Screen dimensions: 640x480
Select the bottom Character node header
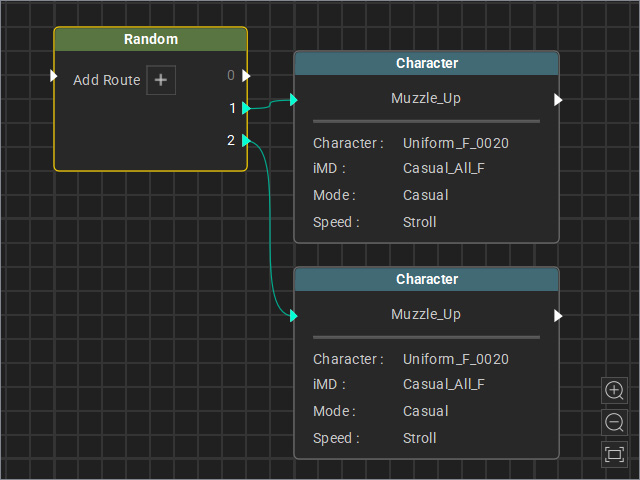(x=427, y=279)
